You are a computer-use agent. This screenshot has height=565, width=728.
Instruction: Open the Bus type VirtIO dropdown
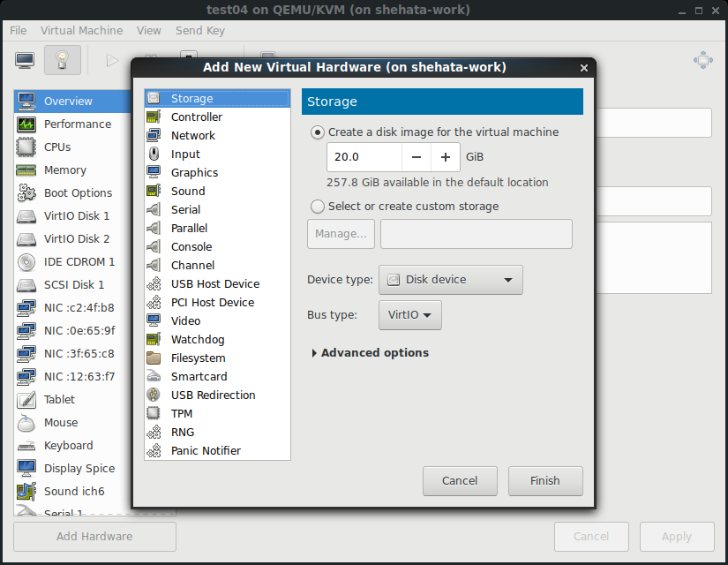pyautogui.click(x=409, y=315)
